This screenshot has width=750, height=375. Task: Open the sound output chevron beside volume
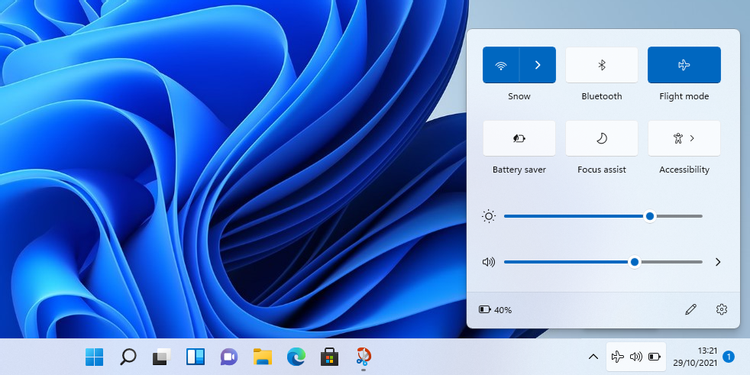click(717, 262)
